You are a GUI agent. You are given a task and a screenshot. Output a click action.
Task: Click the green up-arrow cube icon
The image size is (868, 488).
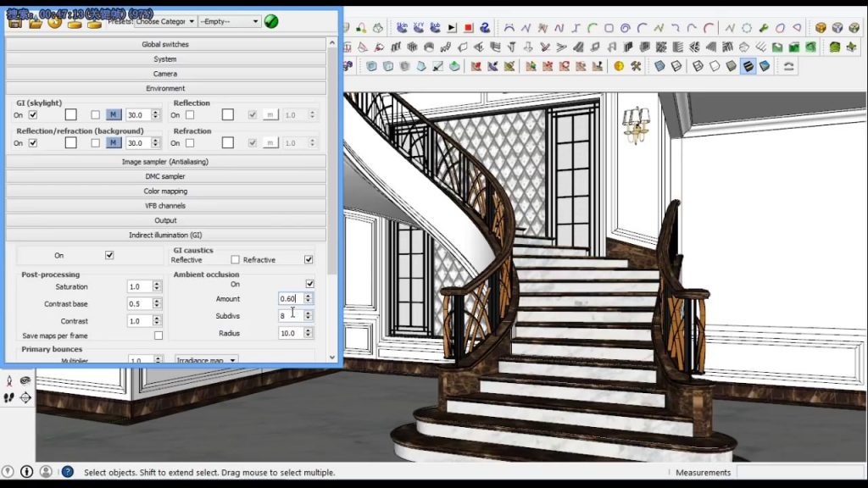click(x=454, y=66)
